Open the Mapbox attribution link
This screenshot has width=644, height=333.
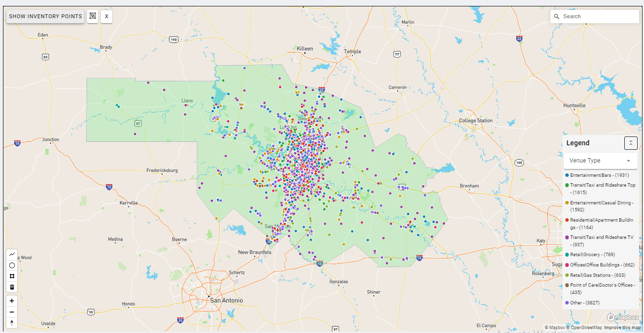554,328
